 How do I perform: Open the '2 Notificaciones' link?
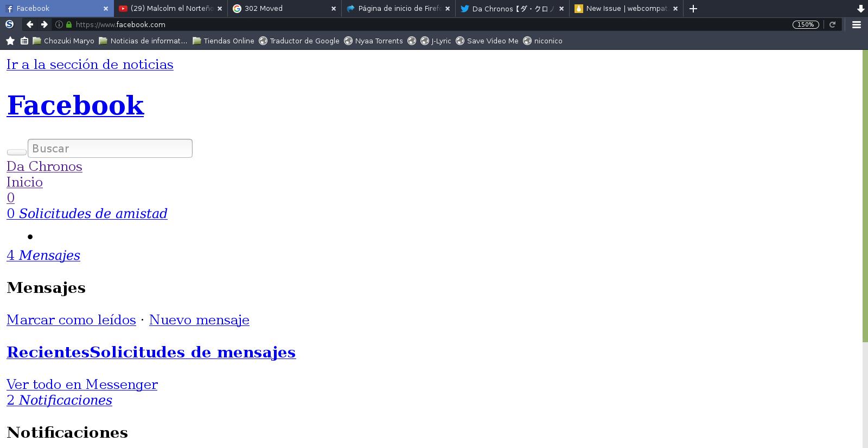59,400
